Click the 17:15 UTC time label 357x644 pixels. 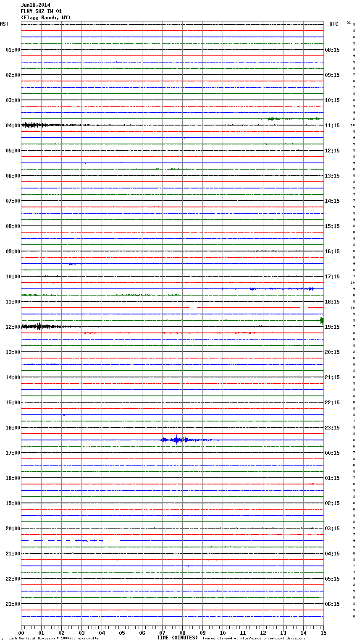(x=332, y=277)
